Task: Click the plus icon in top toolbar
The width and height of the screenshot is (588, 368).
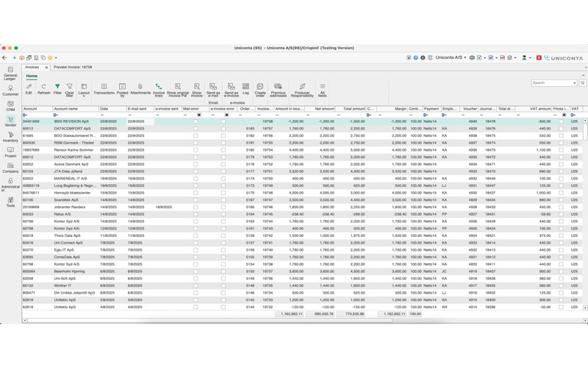Action: click(x=14, y=58)
